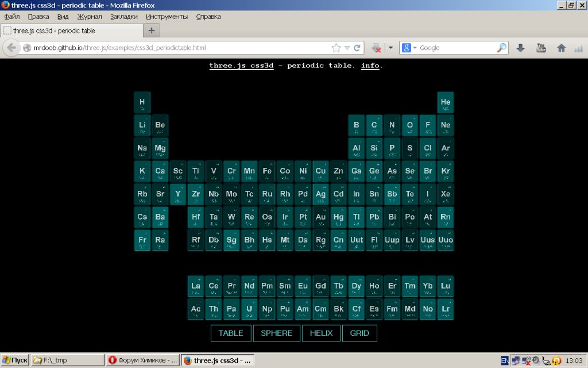Switch layout to SPHERE
588x368 pixels.
pos(276,333)
